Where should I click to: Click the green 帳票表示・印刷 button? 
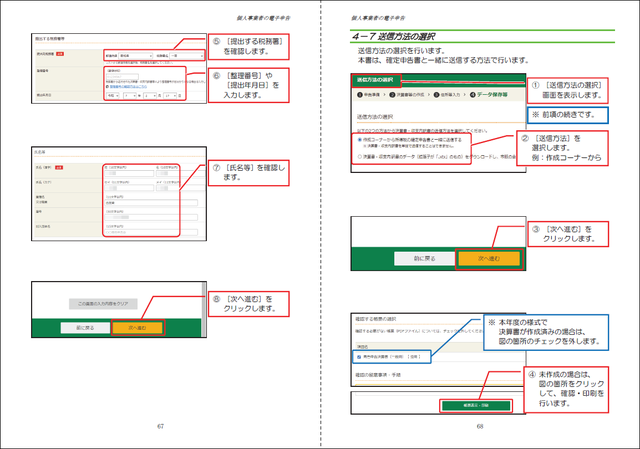[x=476, y=405]
